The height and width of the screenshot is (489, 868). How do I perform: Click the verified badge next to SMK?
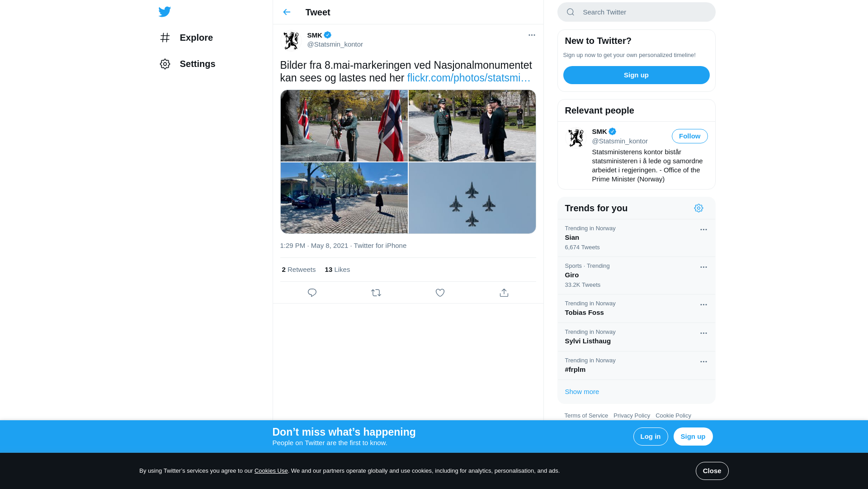(328, 35)
